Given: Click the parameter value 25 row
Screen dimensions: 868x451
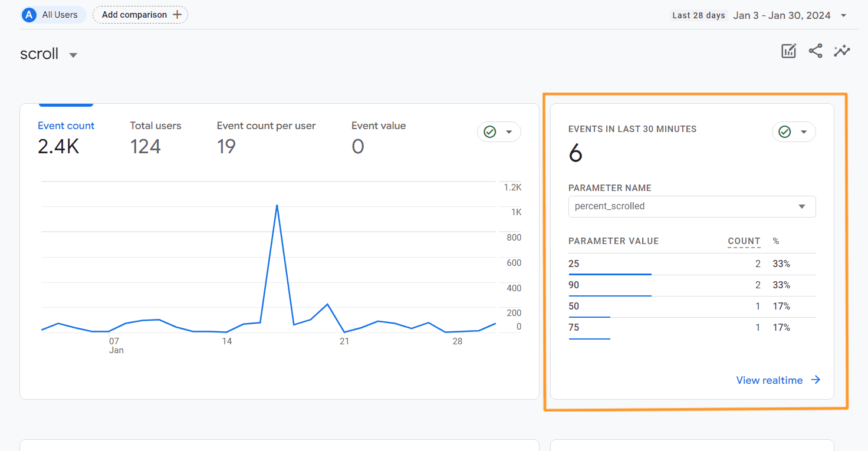Looking at the screenshot, I should tap(692, 264).
